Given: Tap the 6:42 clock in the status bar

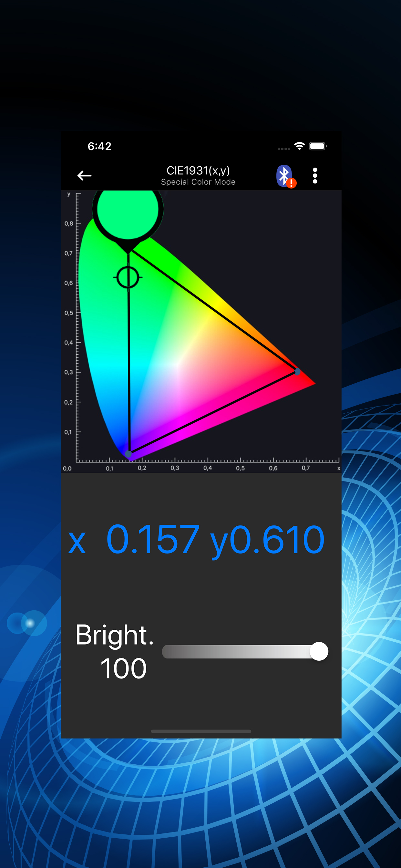Looking at the screenshot, I should 99,146.
